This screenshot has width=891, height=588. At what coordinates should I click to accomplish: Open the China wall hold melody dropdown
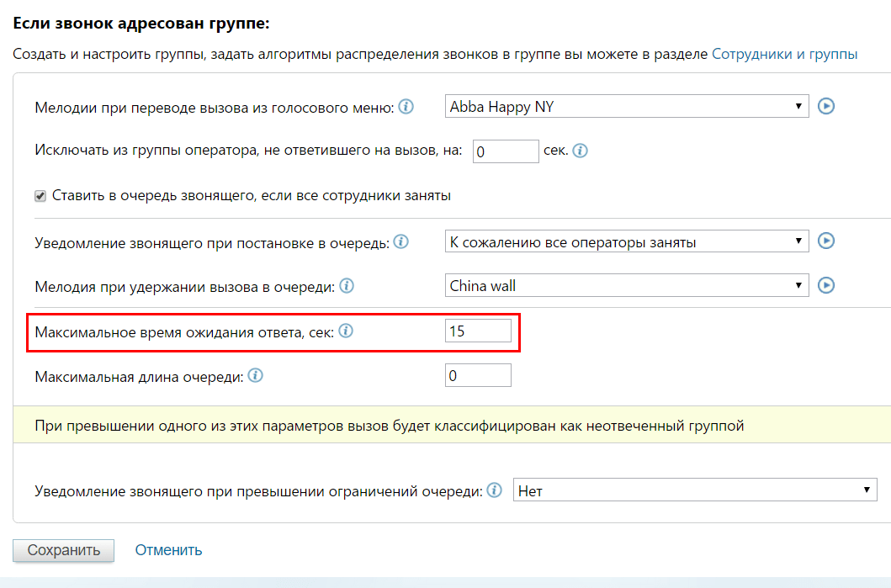click(x=626, y=286)
